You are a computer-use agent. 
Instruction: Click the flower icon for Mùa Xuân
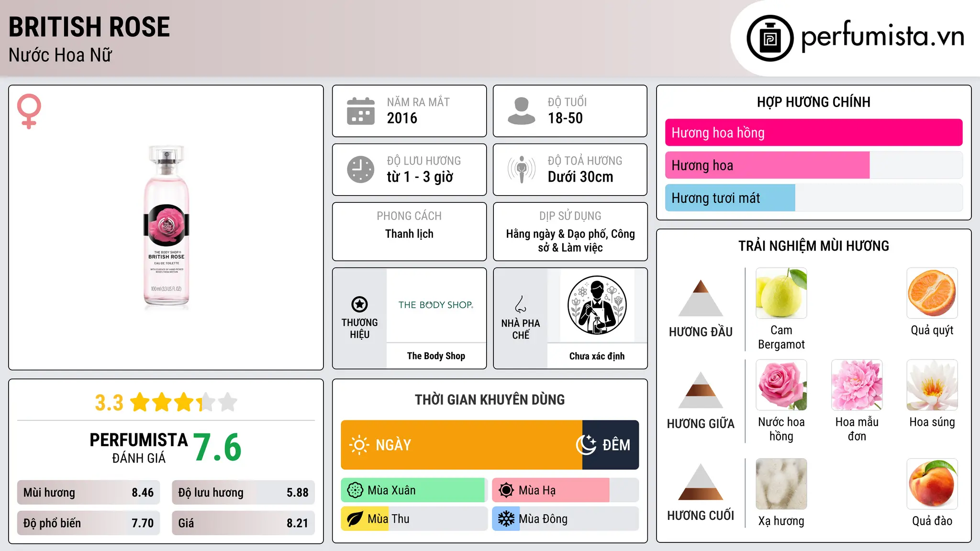(x=355, y=490)
